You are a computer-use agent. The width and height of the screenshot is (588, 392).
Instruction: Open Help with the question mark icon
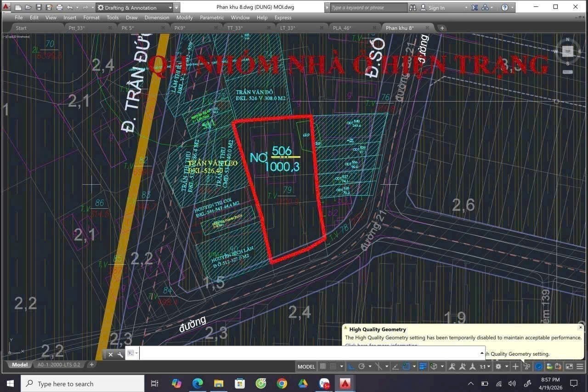click(x=505, y=7)
